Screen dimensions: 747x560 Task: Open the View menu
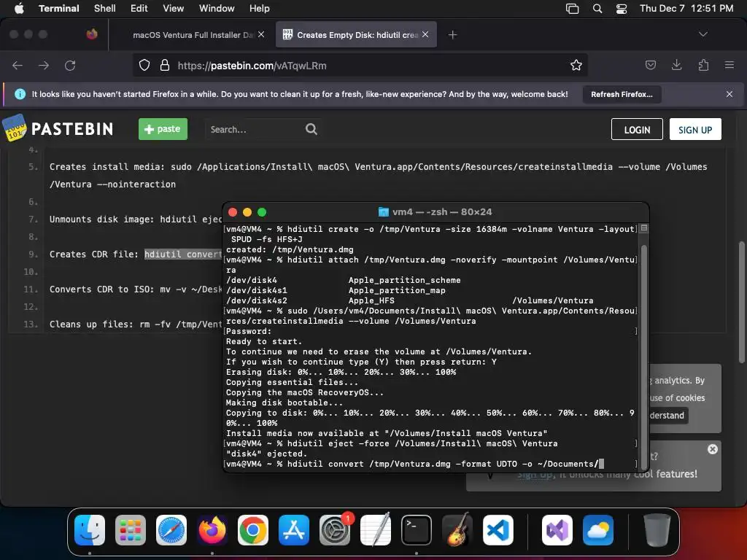173,9
